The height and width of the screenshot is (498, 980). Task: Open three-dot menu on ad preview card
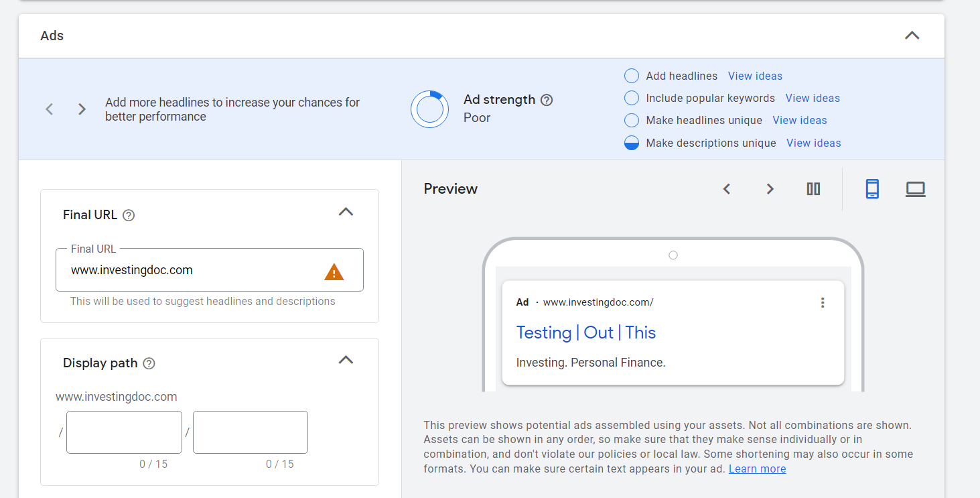click(x=823, y=302)
